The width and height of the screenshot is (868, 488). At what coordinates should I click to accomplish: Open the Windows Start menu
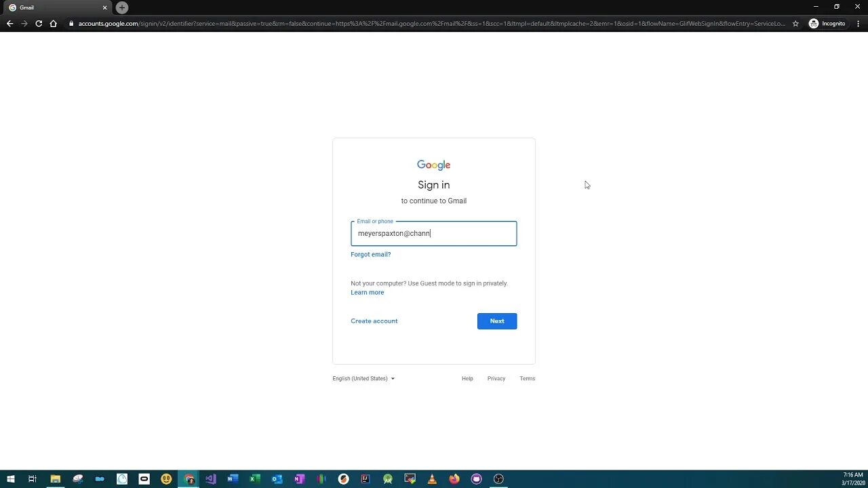(x=10, y=479)
